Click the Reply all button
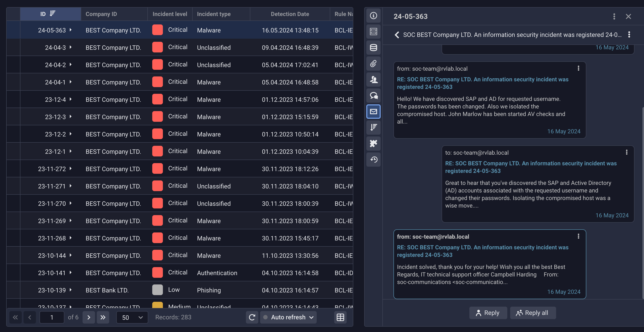 [x=533, y=313]
